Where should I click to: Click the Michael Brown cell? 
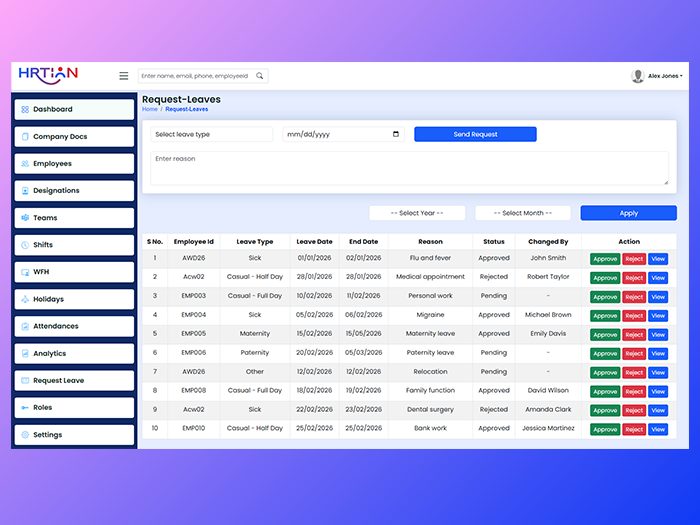click(x=548, y=315)
